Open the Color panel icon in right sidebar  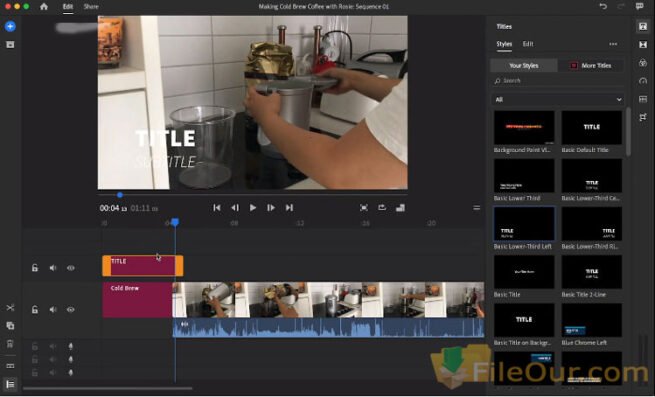643,63
